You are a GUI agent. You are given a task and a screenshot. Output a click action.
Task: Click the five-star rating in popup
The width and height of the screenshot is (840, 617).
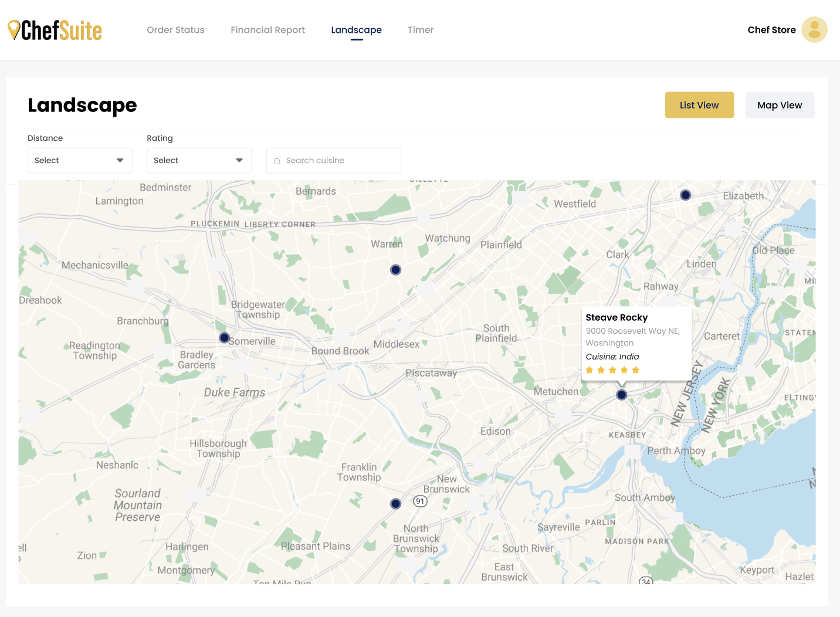[x=612, y=370]
